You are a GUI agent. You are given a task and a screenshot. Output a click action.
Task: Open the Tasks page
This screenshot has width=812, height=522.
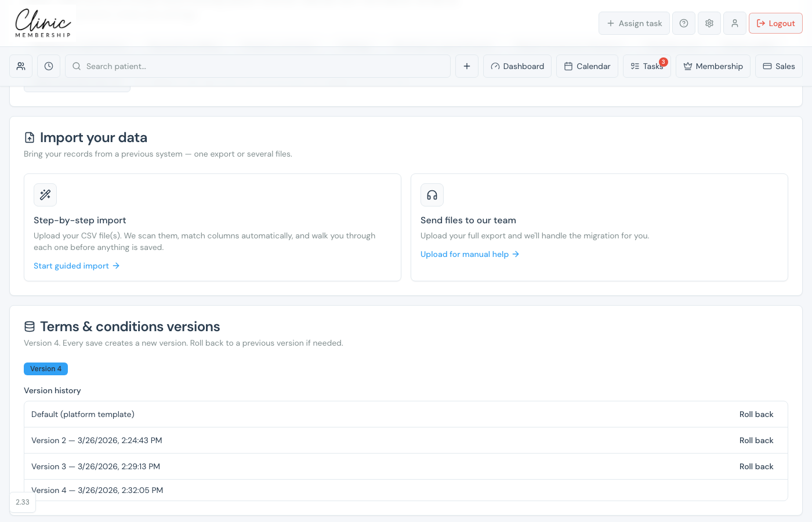point(647,66)
